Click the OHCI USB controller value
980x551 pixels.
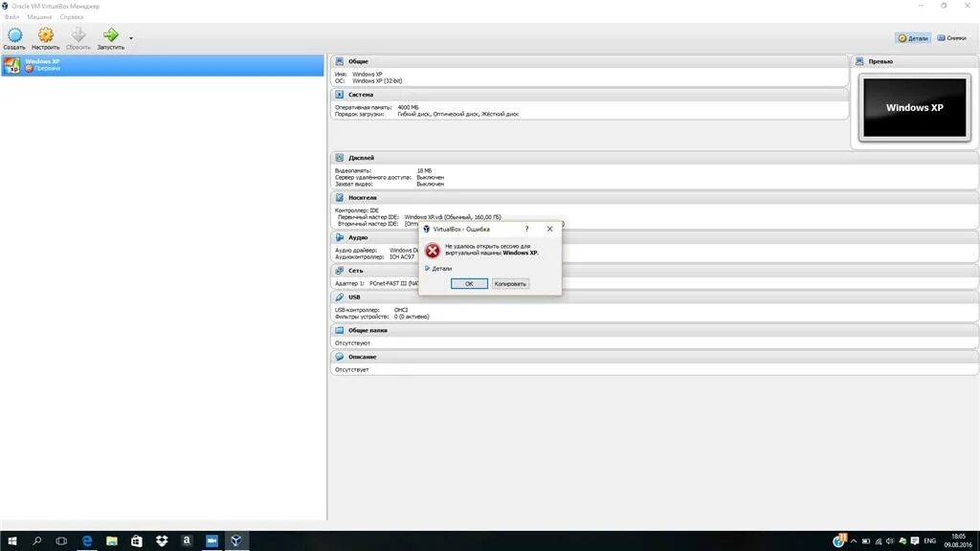401,310
